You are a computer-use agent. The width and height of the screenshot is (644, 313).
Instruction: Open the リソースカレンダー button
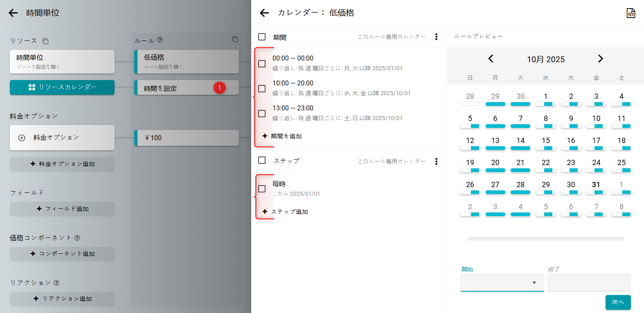tap(62, 87)
